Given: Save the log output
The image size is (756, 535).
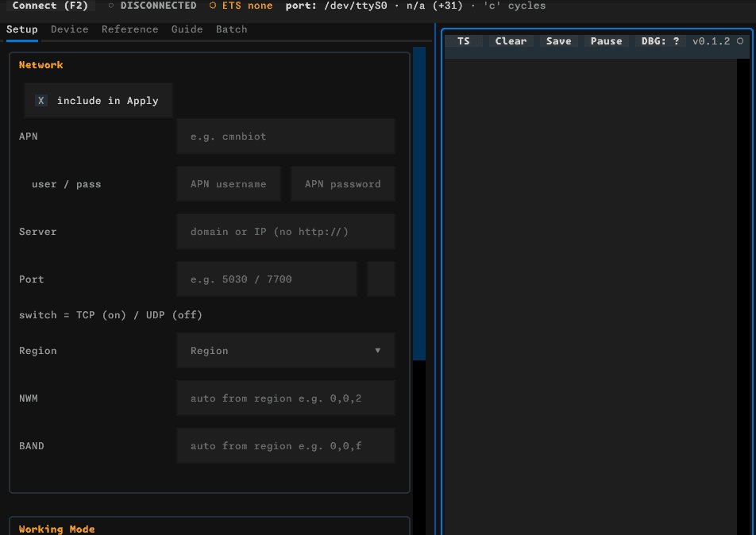Looking at the screenshot, I should [559, 41].
